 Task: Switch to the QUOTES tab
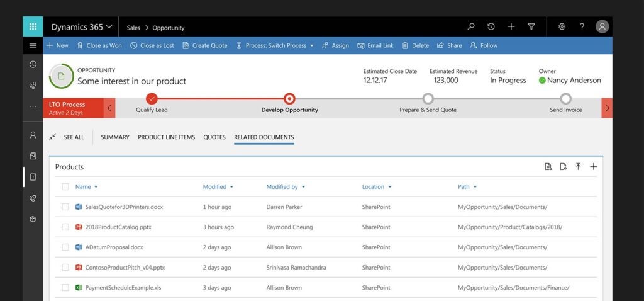[214, 137]
